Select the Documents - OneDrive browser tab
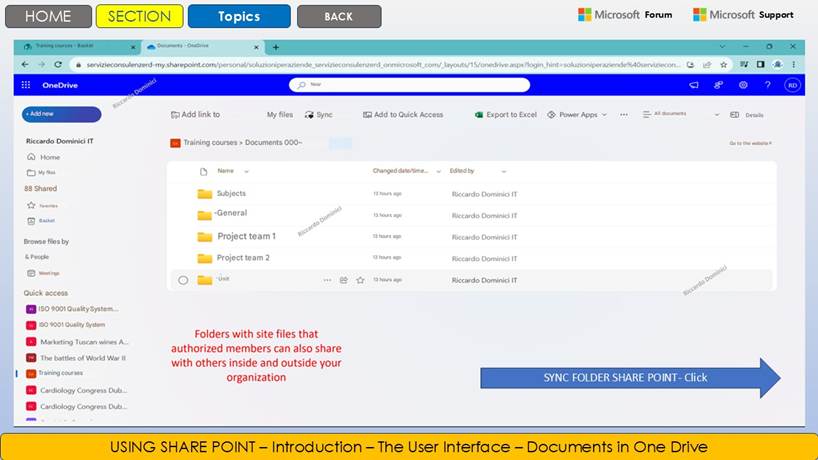Image resolution: width=818 pixels, height=460 pixels. click(x=201, y=46)
